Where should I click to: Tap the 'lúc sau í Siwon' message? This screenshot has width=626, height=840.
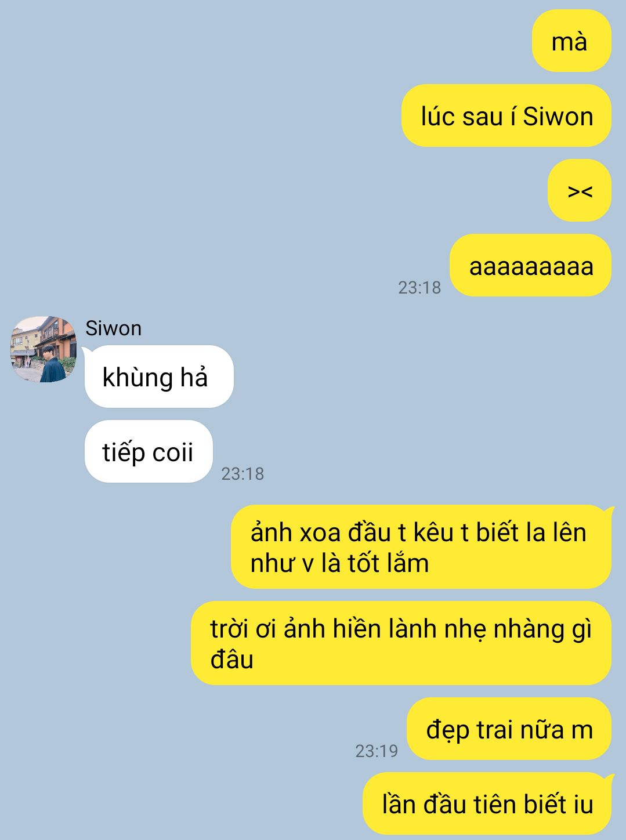pyautogui.click(x=506, y=116)
